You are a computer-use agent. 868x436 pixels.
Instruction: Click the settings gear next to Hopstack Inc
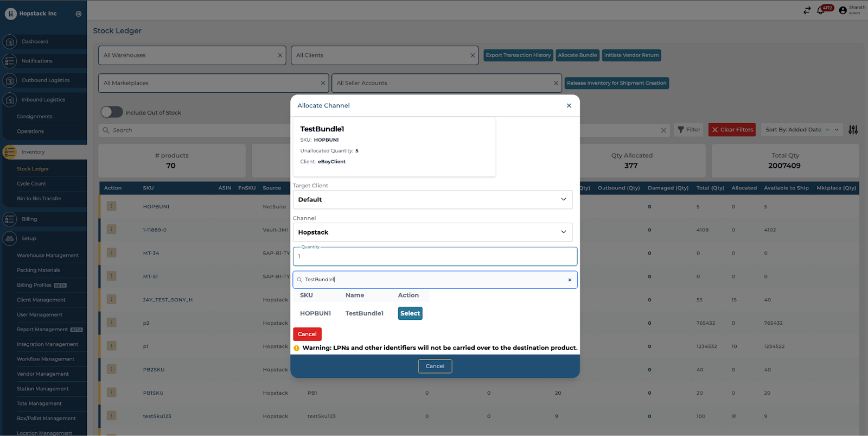coord(79,14)
